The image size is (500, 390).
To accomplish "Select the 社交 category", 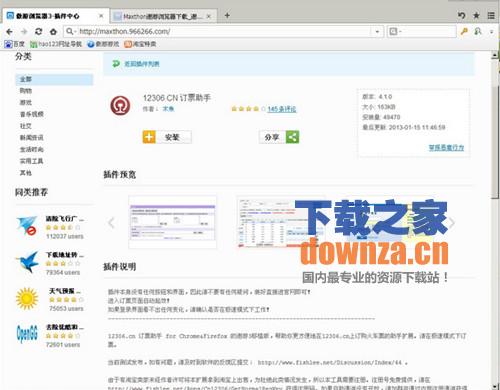I will coord(26,126).
